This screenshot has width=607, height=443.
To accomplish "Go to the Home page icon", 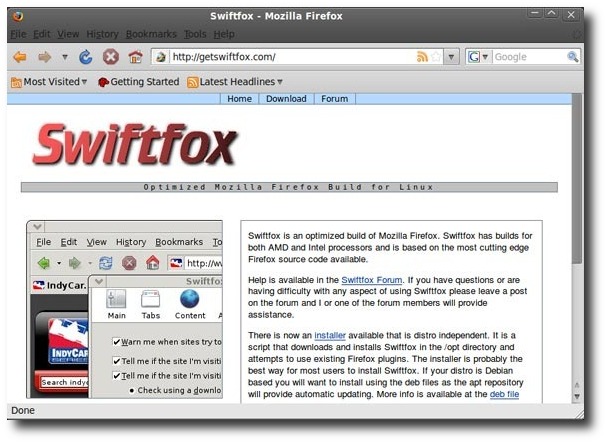I will point(135,57).
